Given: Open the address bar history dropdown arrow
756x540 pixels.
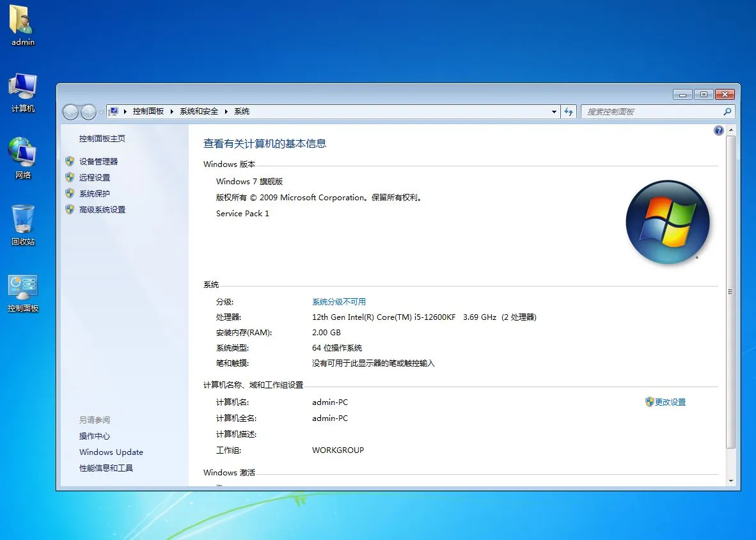Looking at the screenshot, I should pos(554,112).
